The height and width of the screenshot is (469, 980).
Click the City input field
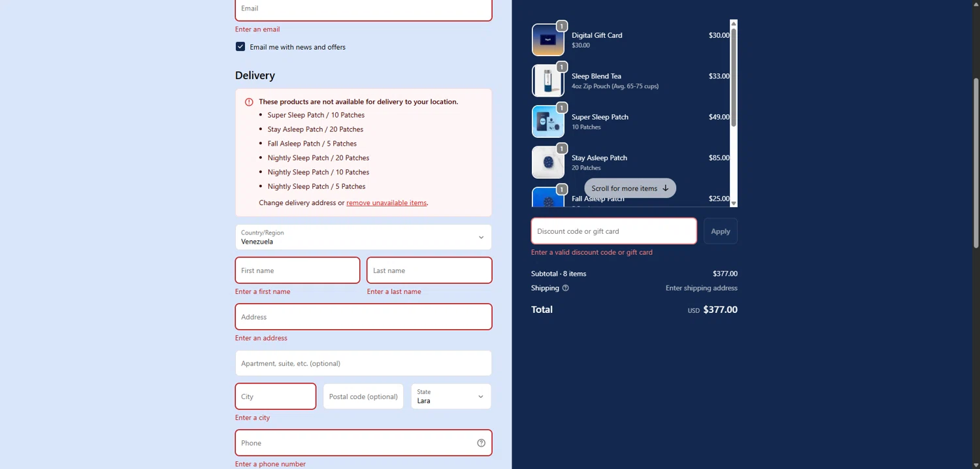coord(276,396)
